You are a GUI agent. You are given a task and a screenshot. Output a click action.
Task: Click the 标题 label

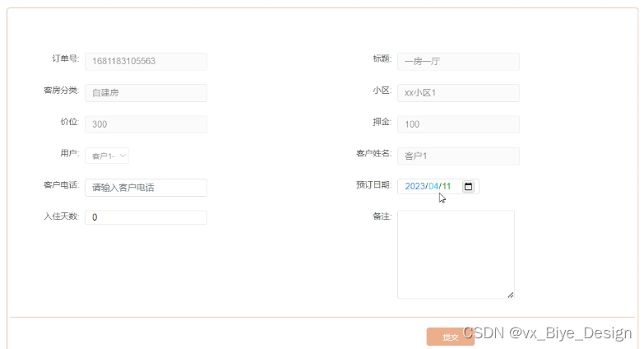click(382, 58)
